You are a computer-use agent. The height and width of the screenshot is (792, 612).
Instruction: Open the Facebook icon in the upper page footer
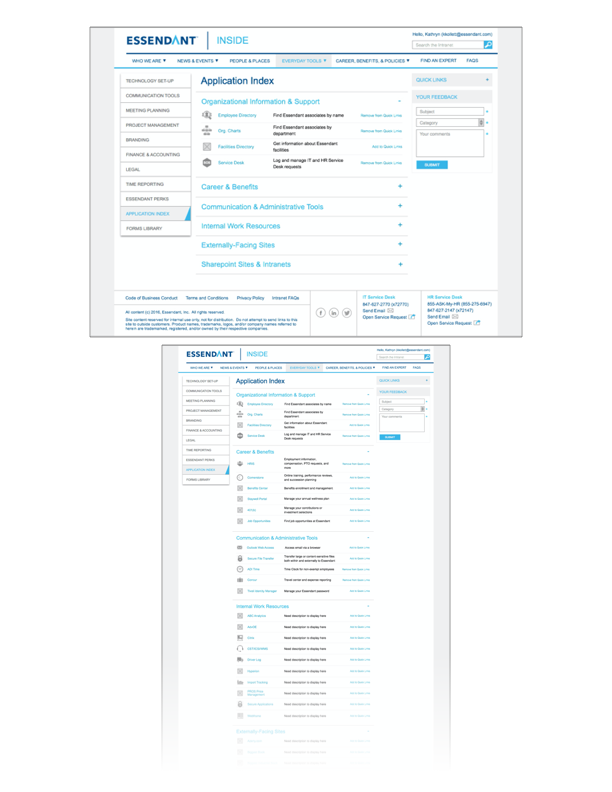(321, 313)
